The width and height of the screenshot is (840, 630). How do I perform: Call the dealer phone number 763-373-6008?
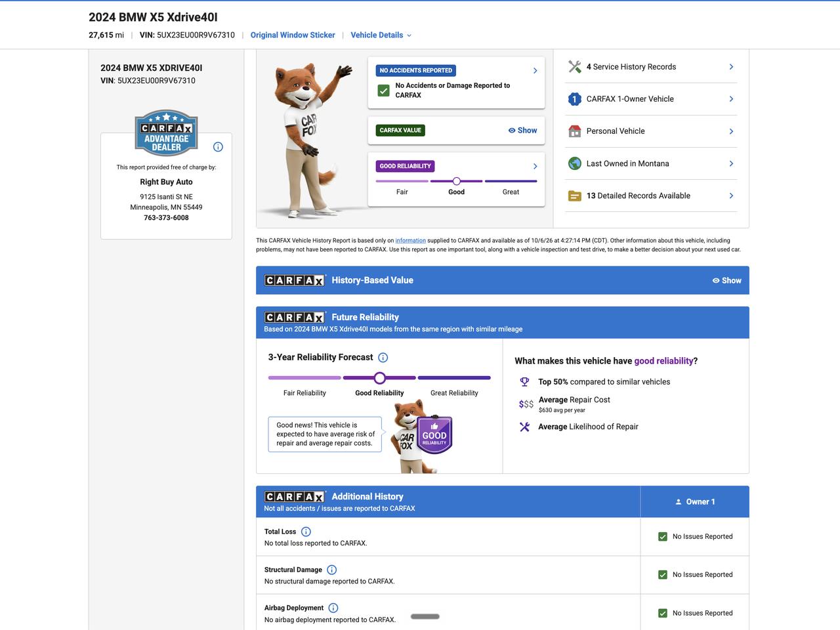[x=166, y=218]
